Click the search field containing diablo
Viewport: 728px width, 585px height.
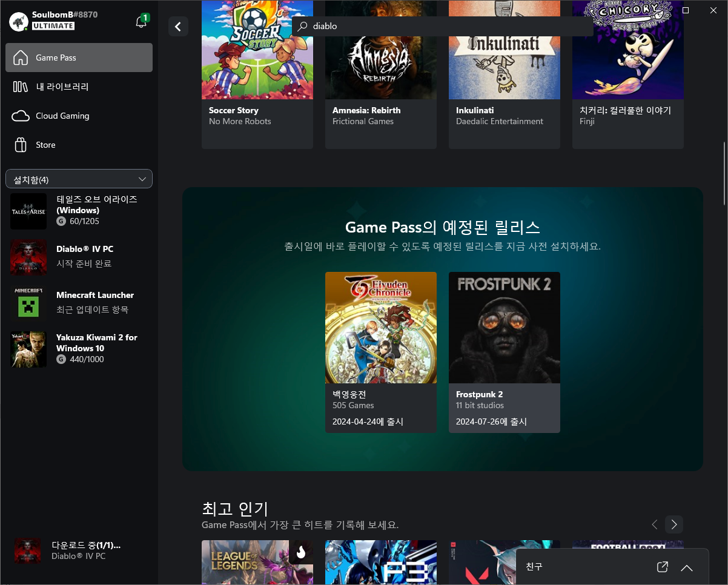pyautogui.click(x=443, y=27)
